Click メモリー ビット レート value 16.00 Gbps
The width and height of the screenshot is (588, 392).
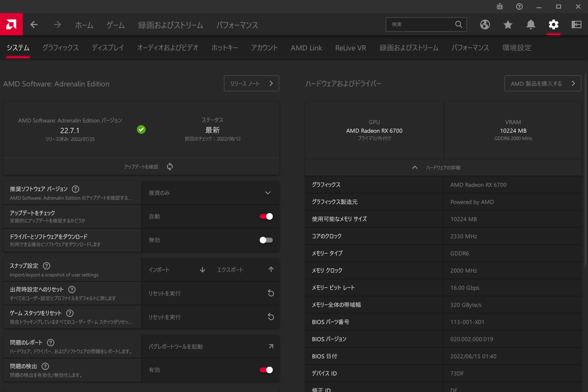point(465,288)
